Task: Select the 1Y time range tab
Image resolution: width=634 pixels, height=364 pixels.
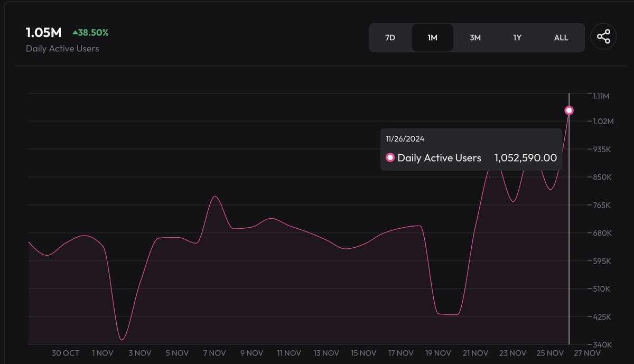Action: 518,38
